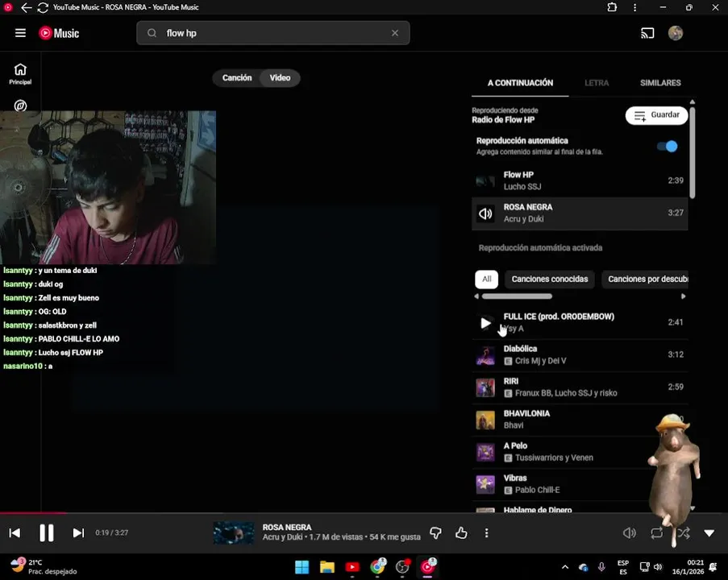Open more actions three-dot menu in player
Screen dimensions: 728x580
pos(486,532)
